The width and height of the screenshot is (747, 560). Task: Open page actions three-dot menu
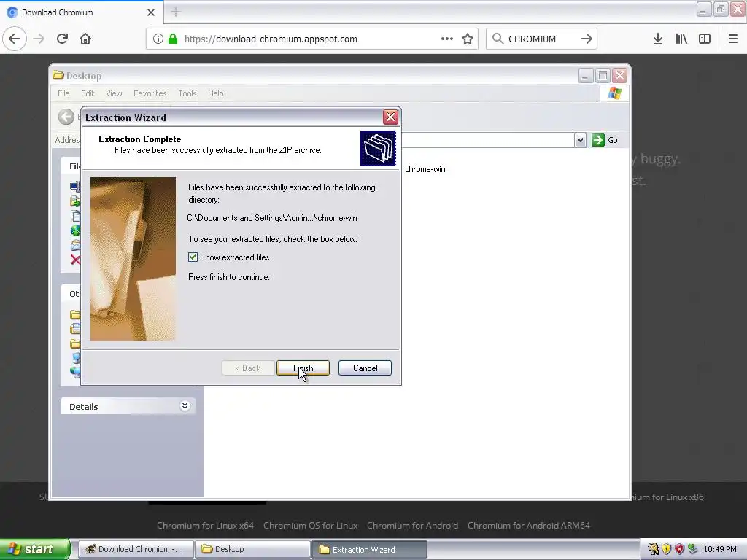click(x=447, y=39)
